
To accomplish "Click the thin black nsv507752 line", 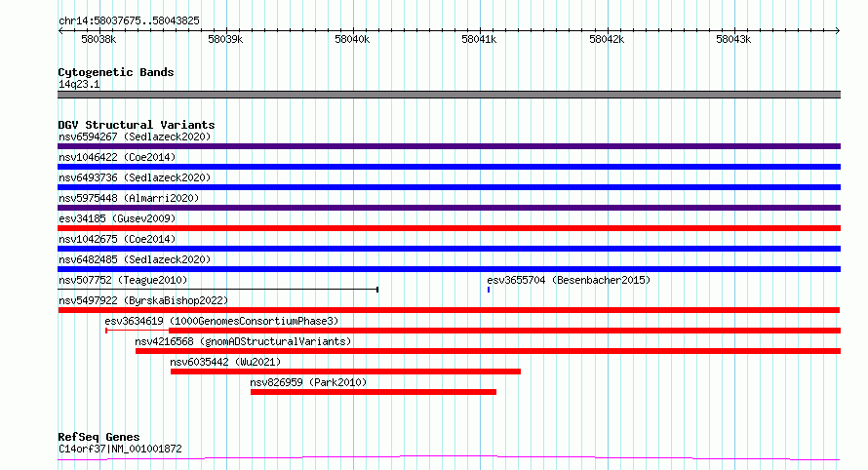I will click(218, 290).
